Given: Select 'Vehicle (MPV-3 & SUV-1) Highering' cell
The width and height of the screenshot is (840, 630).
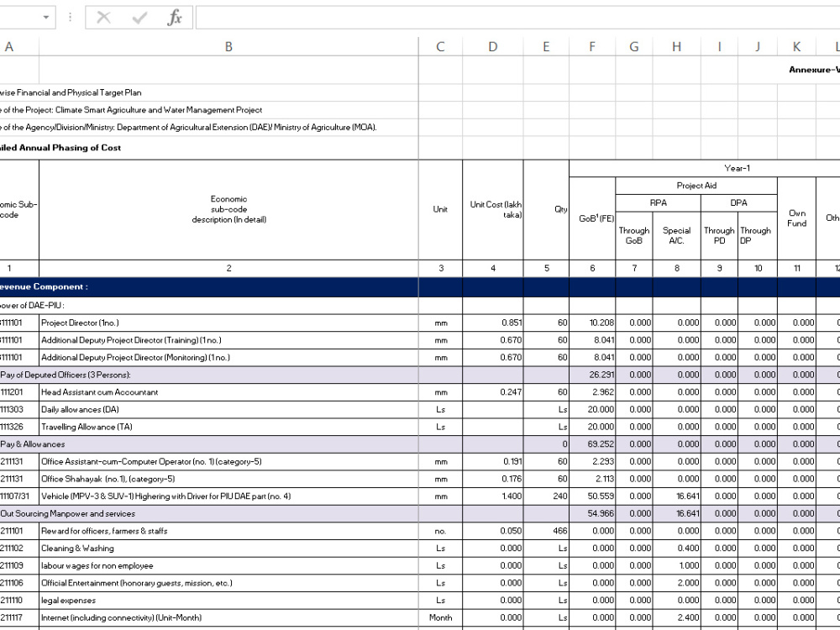Looking at the screenshot, I should click(x=228, y=496).
